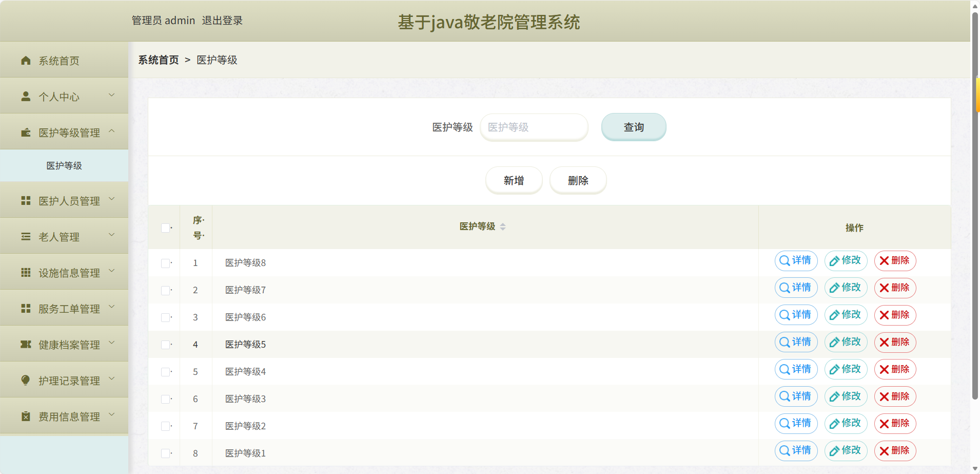The image size is (980, 474).
Task: Open the 费用信息管理 menu label
Action: point(69,416)
